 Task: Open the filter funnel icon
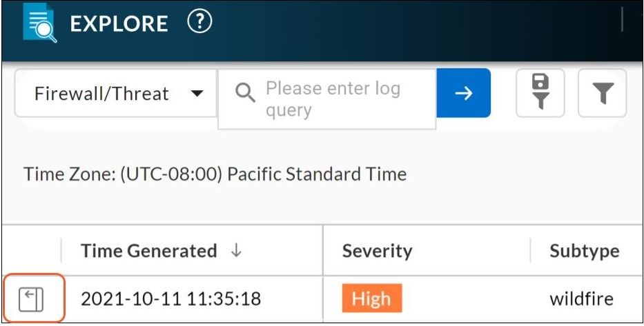[603, 92]
